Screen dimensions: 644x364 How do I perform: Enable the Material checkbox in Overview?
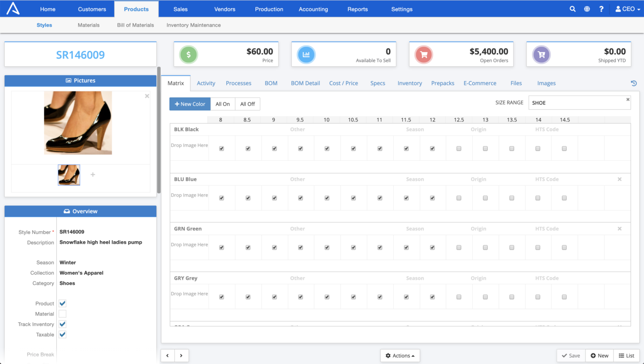click(62, 314)
